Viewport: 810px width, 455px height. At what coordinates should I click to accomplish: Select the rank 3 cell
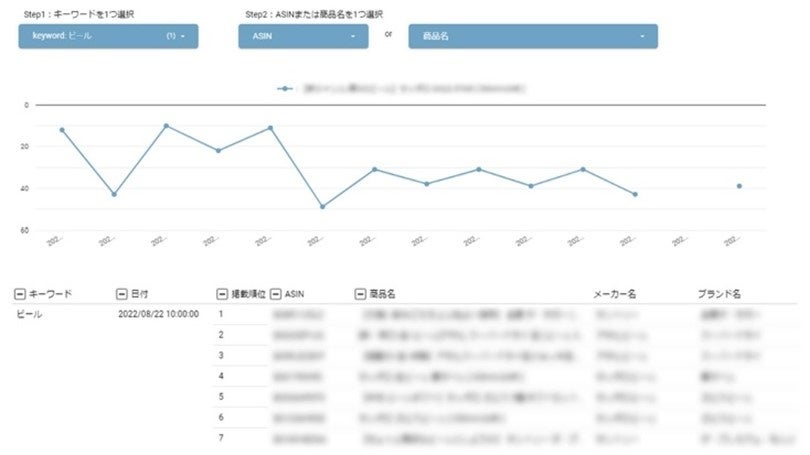click(x=221, y=355)
